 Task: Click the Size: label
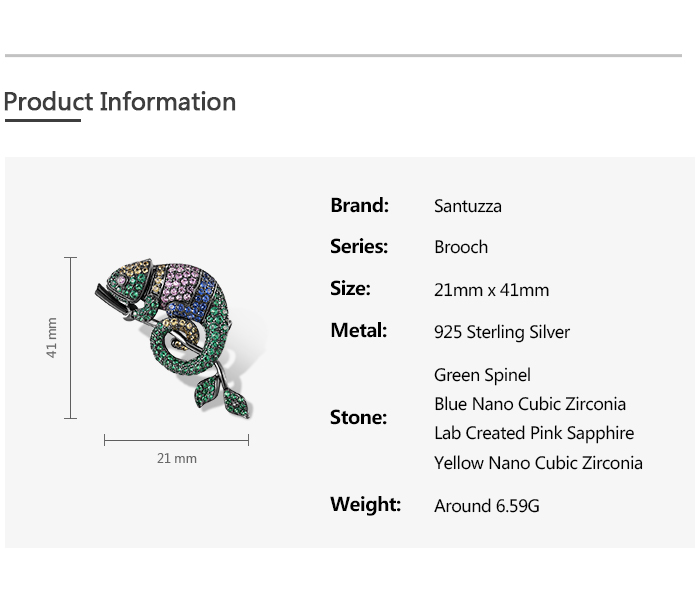pyautogui.click(x=350, y=289)
